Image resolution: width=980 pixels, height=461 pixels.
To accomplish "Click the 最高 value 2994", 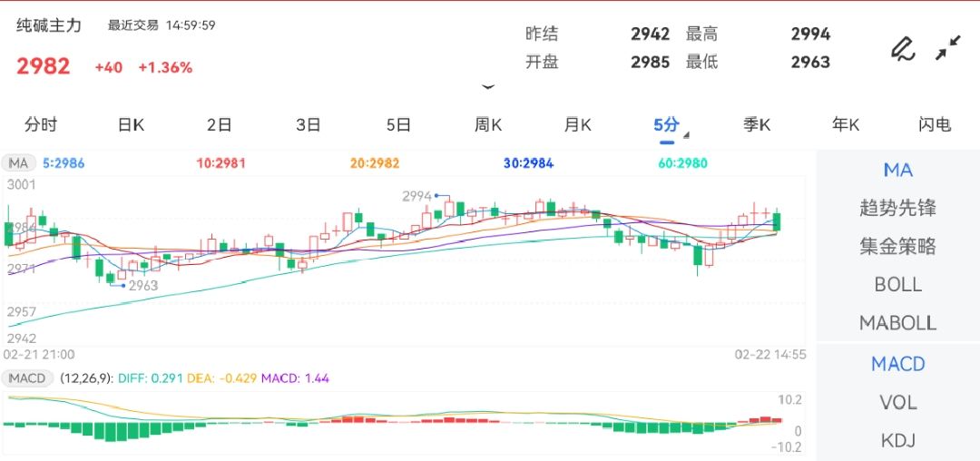I will pos(810,34).
